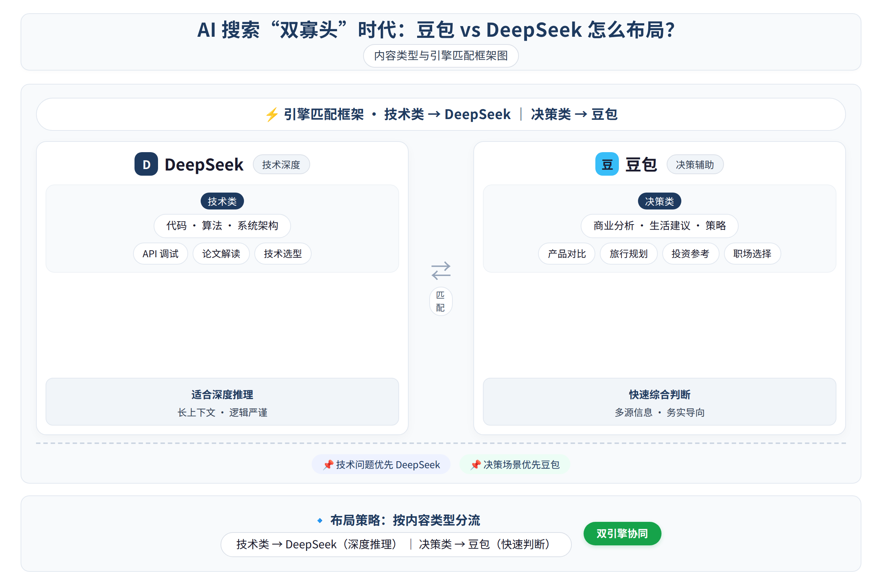
Task: Click the 豆包 heading text
Action: tap(641, 165)
